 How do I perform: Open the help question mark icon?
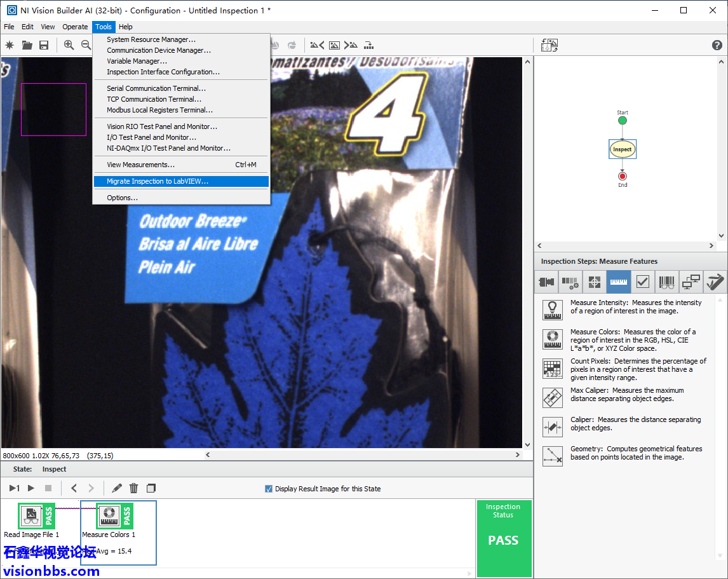click(717, 45)
